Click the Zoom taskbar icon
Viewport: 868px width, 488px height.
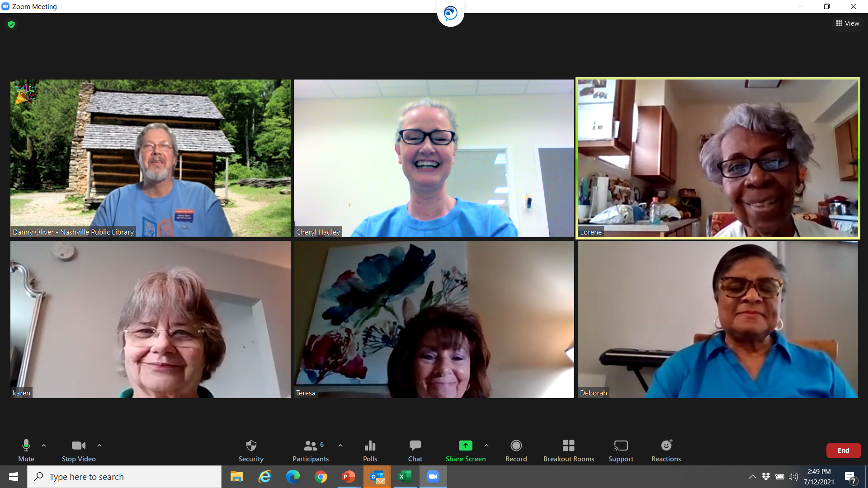point(433,477)
